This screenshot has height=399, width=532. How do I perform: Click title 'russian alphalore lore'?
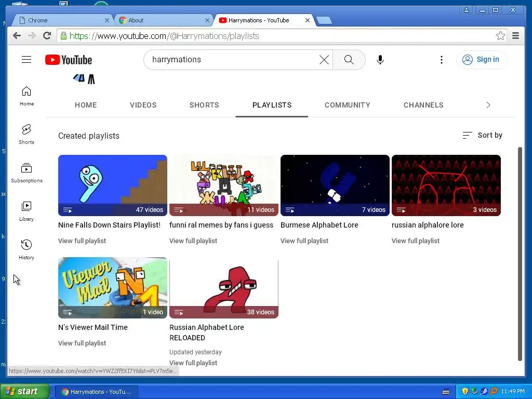point(428,225)
